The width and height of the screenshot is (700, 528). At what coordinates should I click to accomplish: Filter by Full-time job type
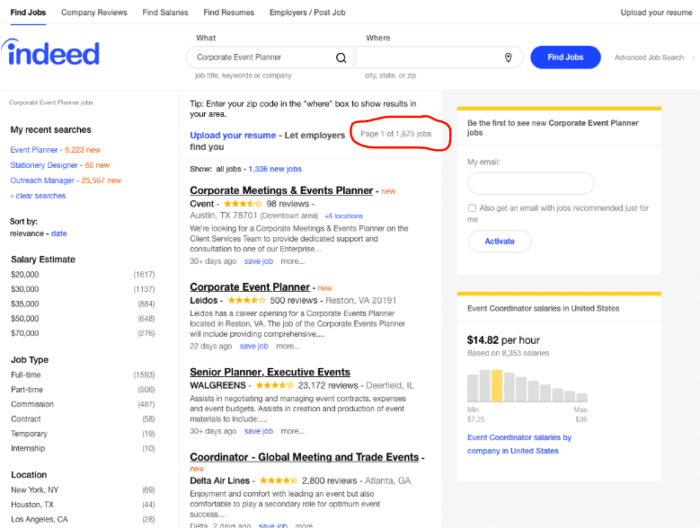click(26, 375)
